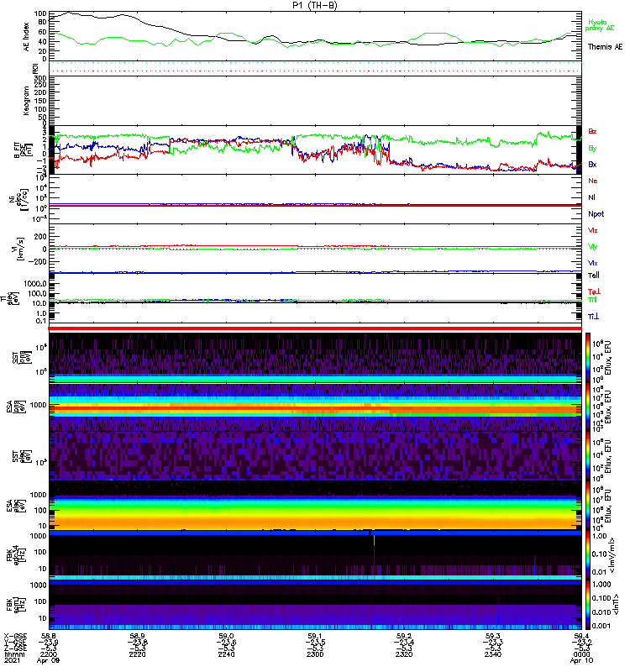Click the 2240 time tick label
The image size is (630, 672).
226,654
